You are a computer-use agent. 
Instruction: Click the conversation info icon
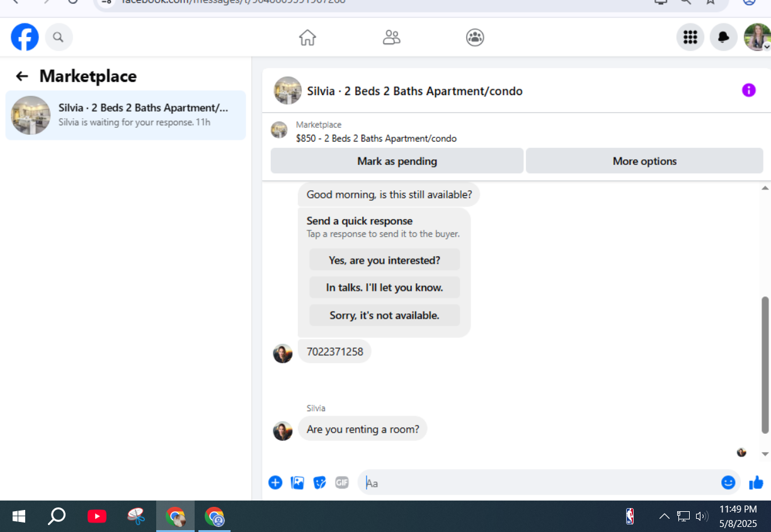(x=748, y=90)
